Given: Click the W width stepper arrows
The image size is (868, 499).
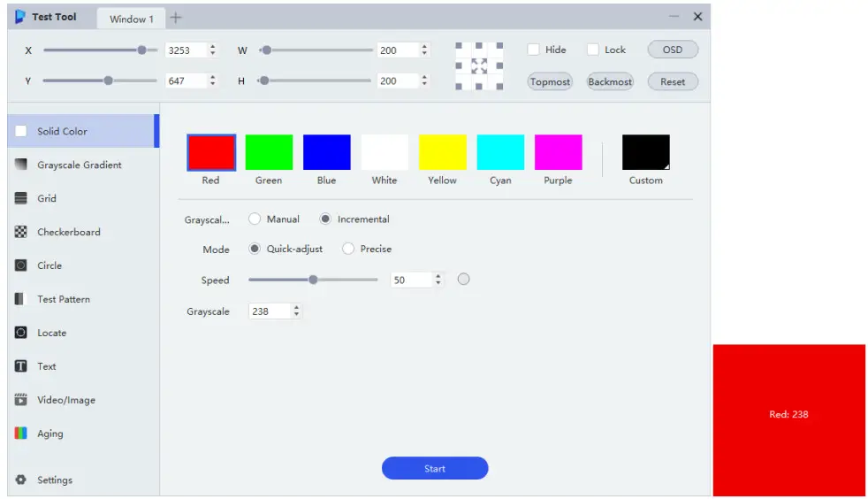Looking at the screenshot, I should [424, 50].
